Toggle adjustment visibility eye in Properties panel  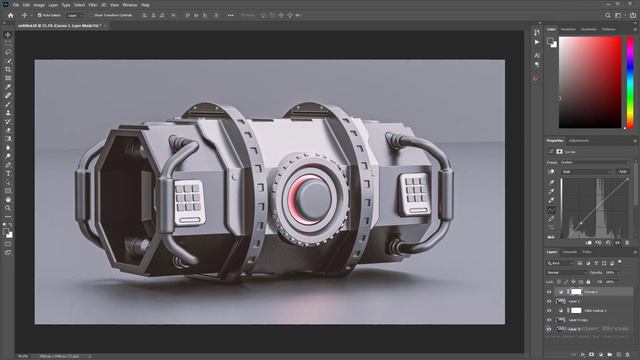tap(618, 243)
